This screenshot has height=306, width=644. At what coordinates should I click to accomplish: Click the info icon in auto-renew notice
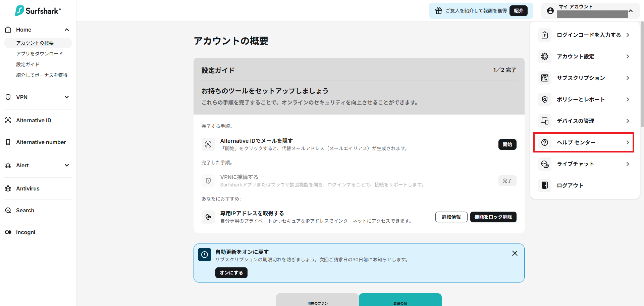point(205,255)
